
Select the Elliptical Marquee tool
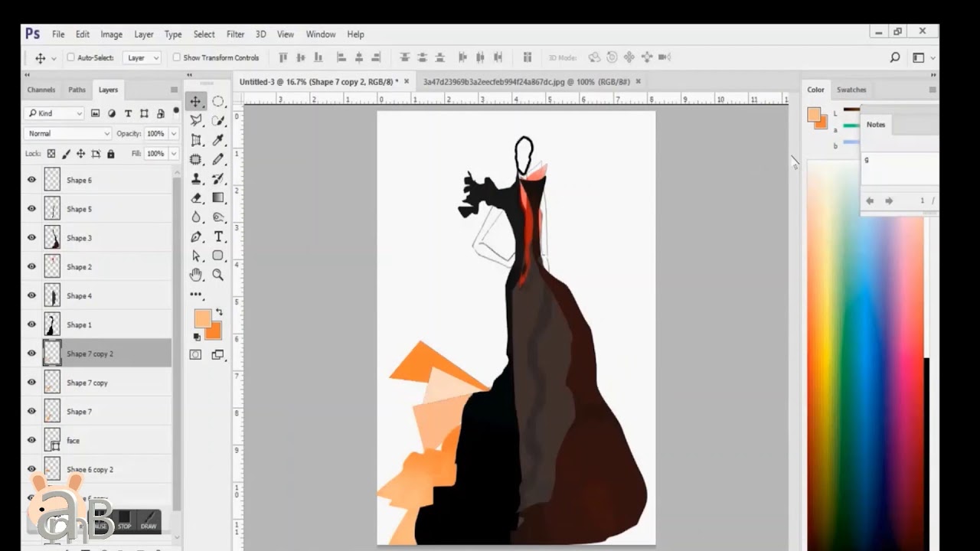(x=218, y=101)
